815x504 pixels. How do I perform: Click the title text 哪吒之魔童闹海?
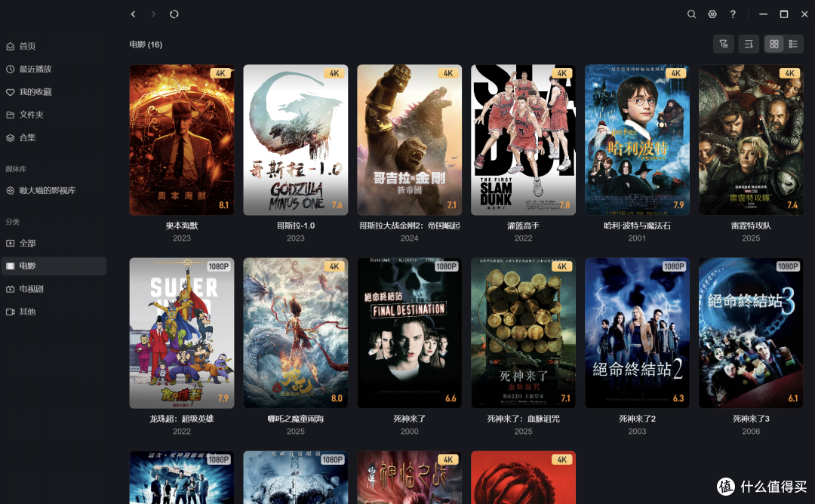[296, 419]
